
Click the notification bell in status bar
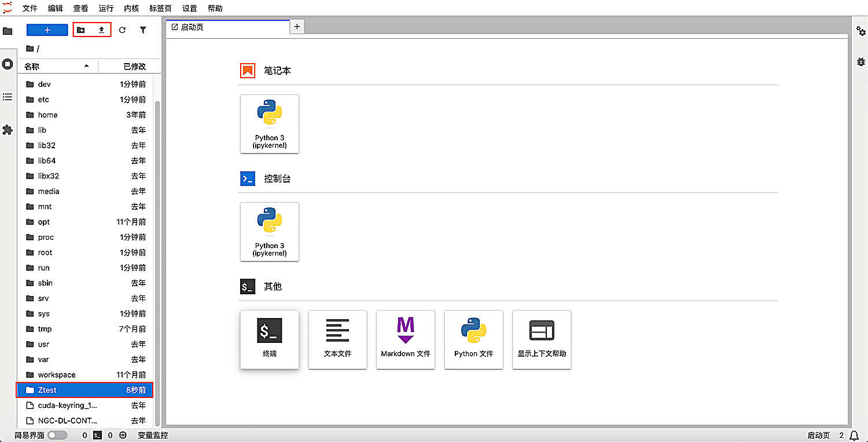click(855, 436)
